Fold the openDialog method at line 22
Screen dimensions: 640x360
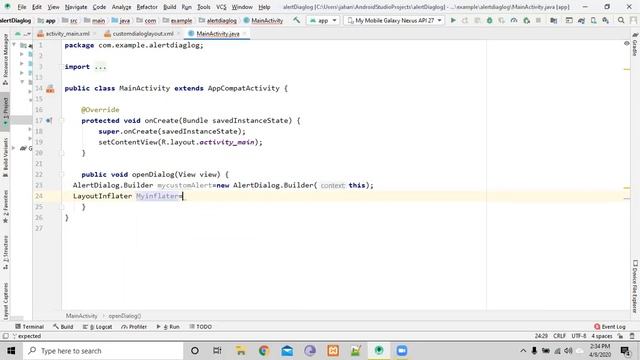62,174
